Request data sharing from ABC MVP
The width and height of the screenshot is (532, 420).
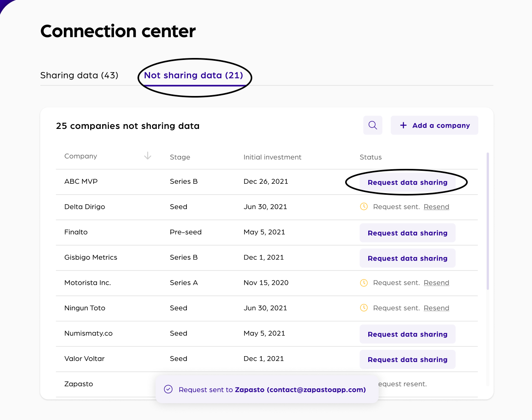[x=407, y=182]
